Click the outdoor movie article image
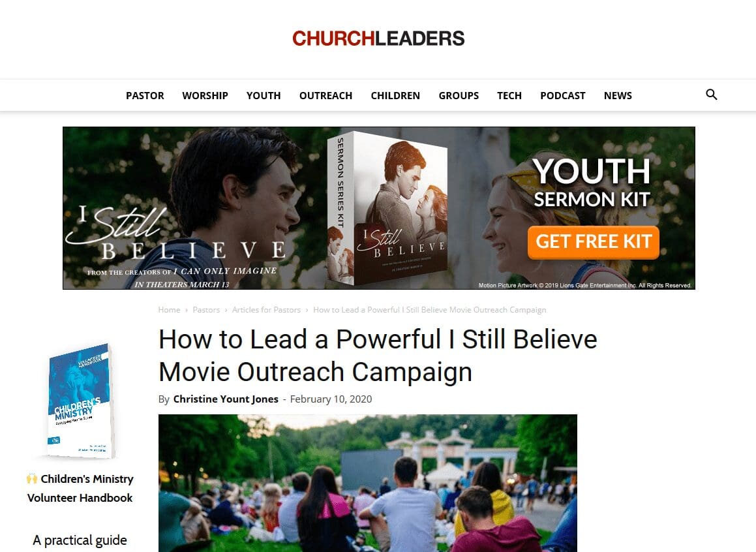Screen dimensions: 756x552 click(368, 483)
